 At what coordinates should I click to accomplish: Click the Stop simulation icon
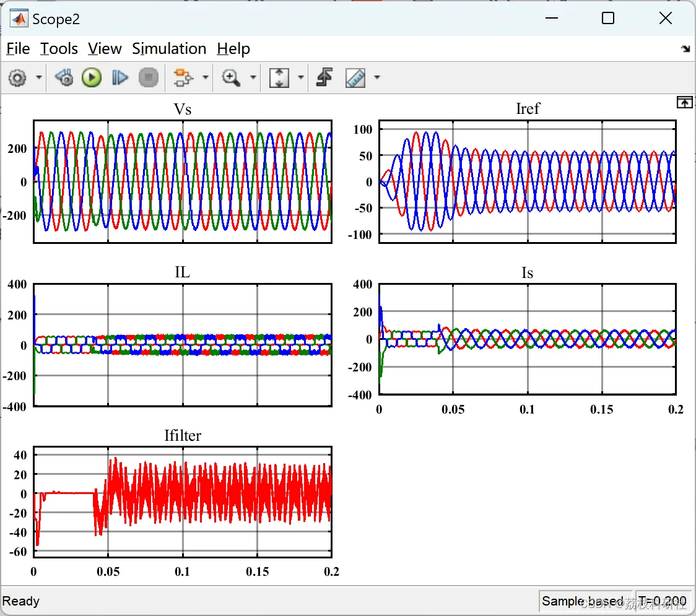(x=148, y=78)
